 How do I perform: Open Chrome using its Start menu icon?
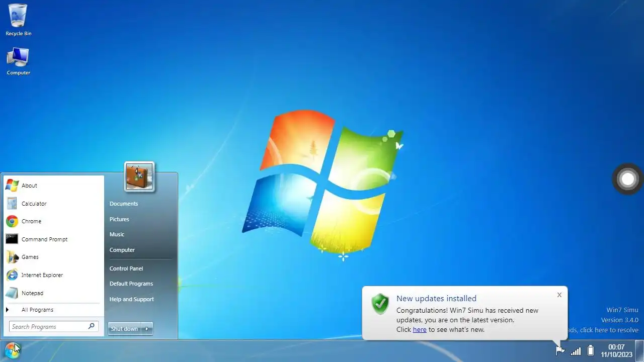[12, 221]
